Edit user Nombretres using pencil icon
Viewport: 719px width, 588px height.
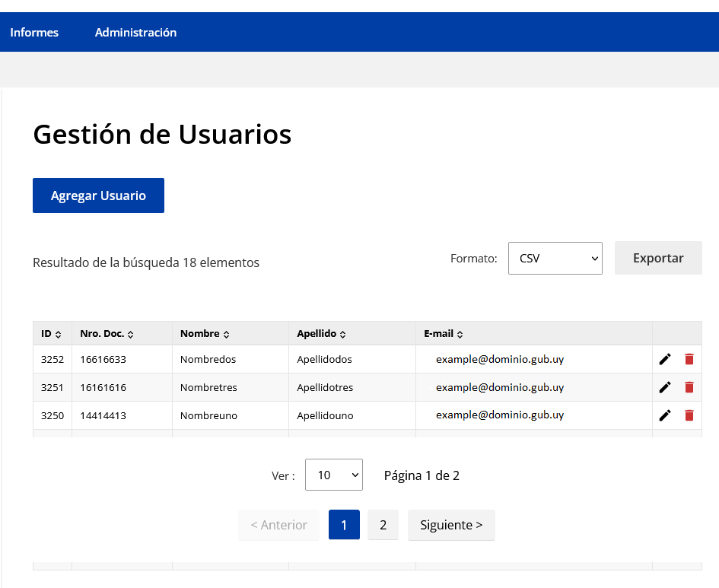[665, 387]
